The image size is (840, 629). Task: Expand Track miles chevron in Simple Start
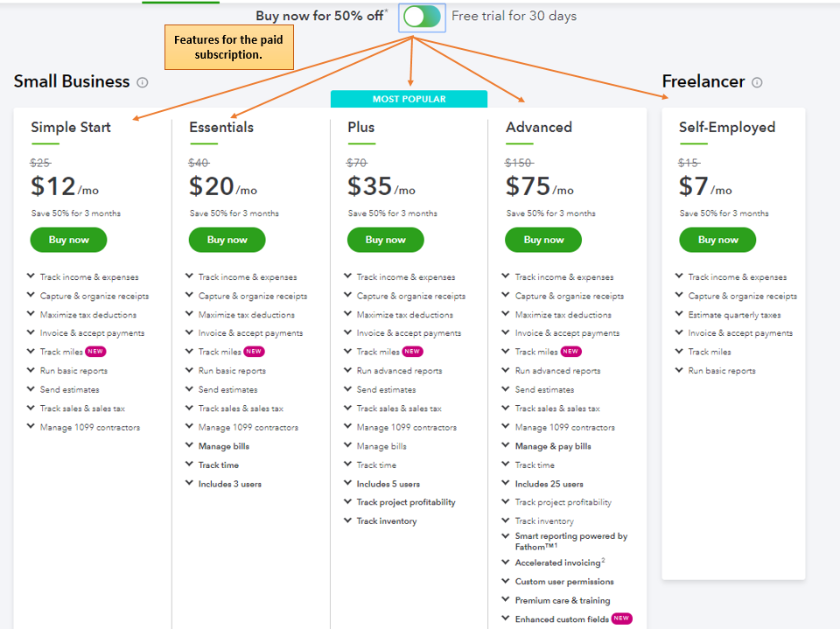click(31, 352)
